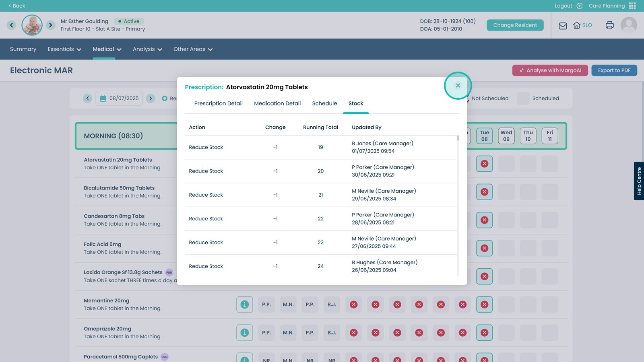Open the mail envelope icon

[563, 26]
